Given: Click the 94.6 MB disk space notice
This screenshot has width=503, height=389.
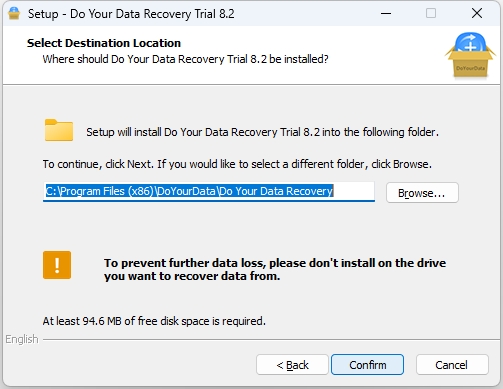Looking at the screenshot, I should point(154,321).
